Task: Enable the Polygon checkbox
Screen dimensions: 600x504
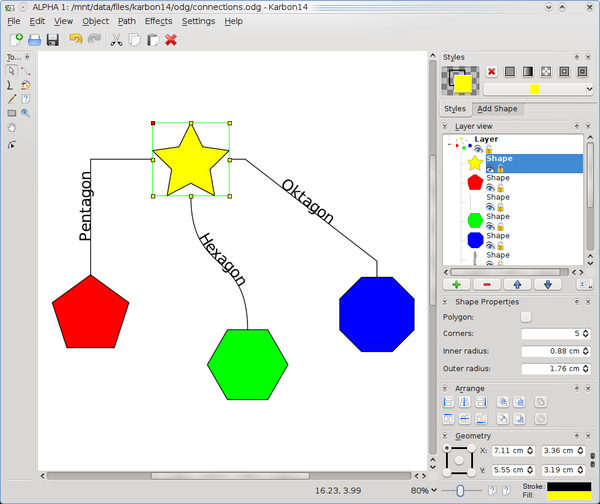Action: point(526,317)
